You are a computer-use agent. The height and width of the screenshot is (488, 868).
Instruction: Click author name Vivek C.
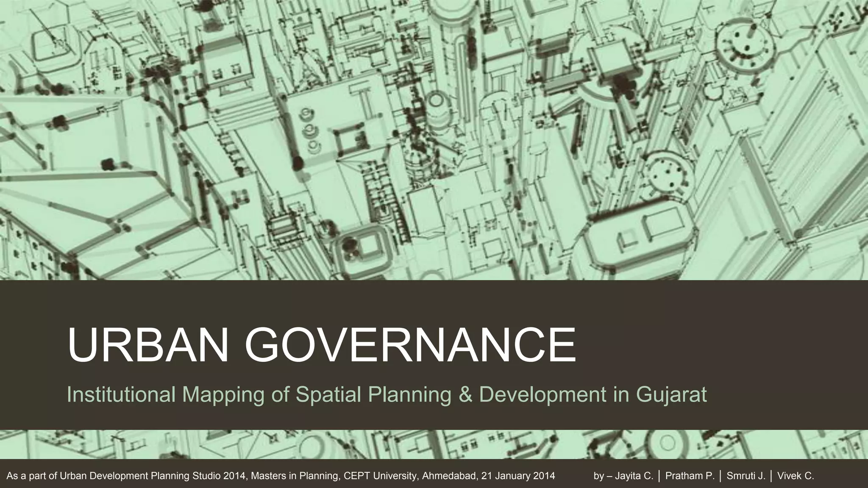tap(796, 476)
